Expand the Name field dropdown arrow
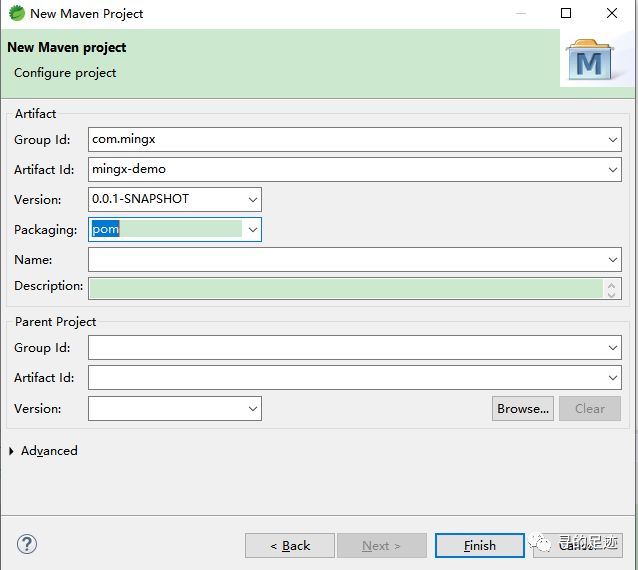The image size is (638, 570). (x=612, y=260)
